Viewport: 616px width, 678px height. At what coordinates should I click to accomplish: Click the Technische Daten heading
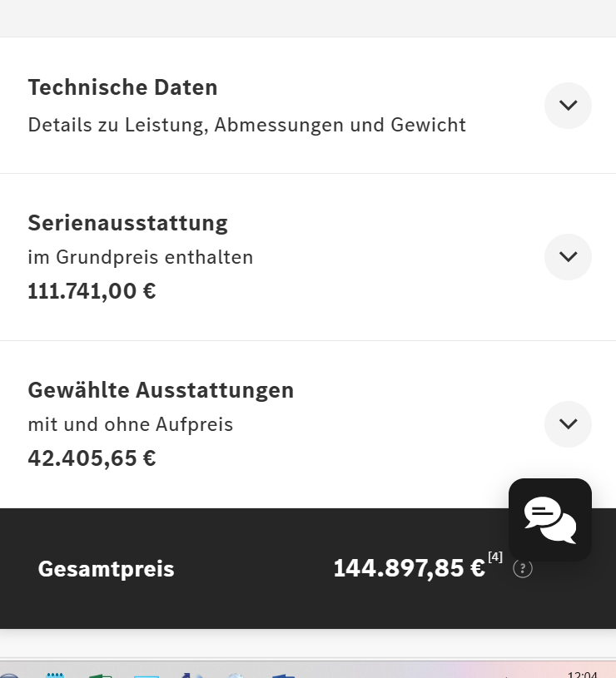122,87
